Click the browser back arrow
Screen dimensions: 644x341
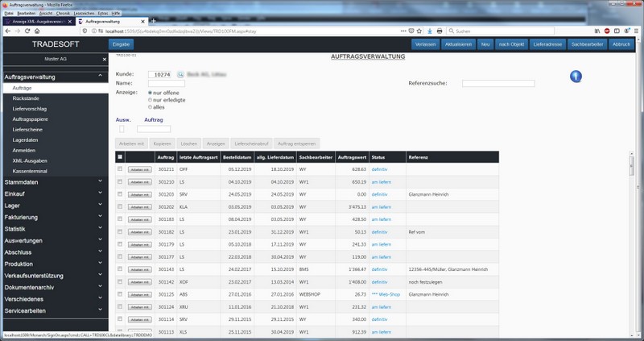click(6, 31)
